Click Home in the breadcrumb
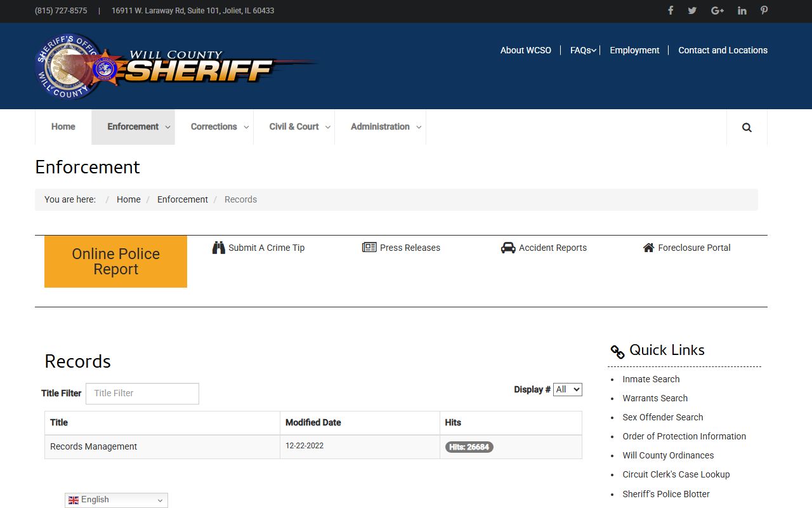This screenshot has height=508, width=812. tap(129, 199)
